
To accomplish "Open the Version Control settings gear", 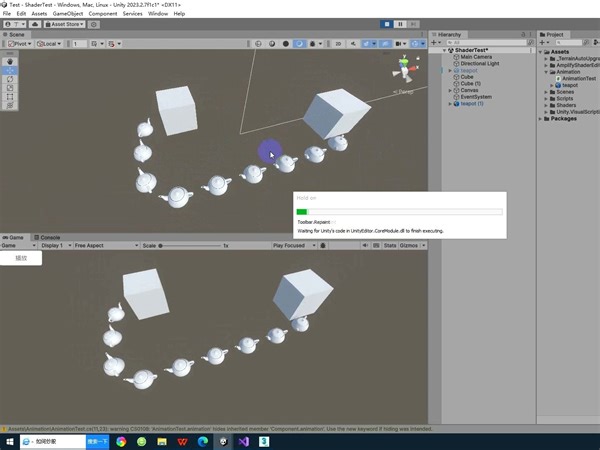I will (94, 24).
